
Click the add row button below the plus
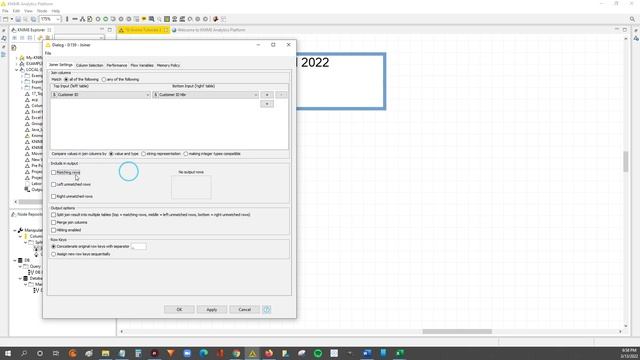267,104
